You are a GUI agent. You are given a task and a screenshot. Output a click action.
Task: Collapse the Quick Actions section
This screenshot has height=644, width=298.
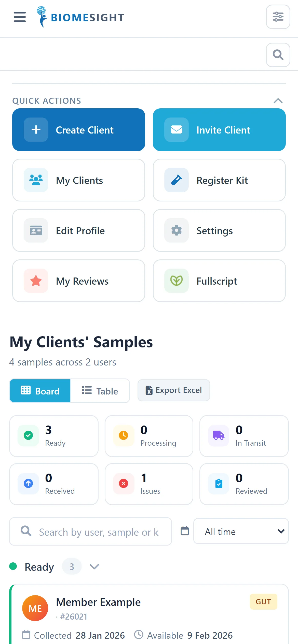pos(278,101)
